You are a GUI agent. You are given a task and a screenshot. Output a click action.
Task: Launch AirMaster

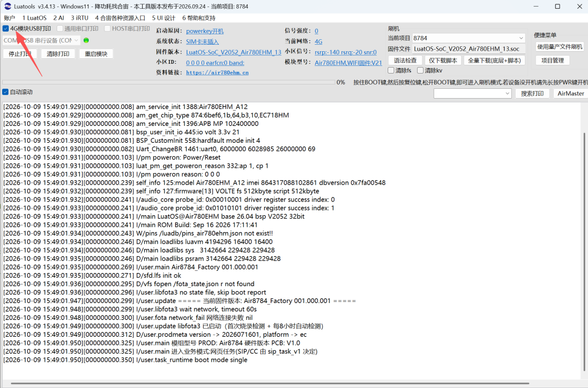point(571,93)
